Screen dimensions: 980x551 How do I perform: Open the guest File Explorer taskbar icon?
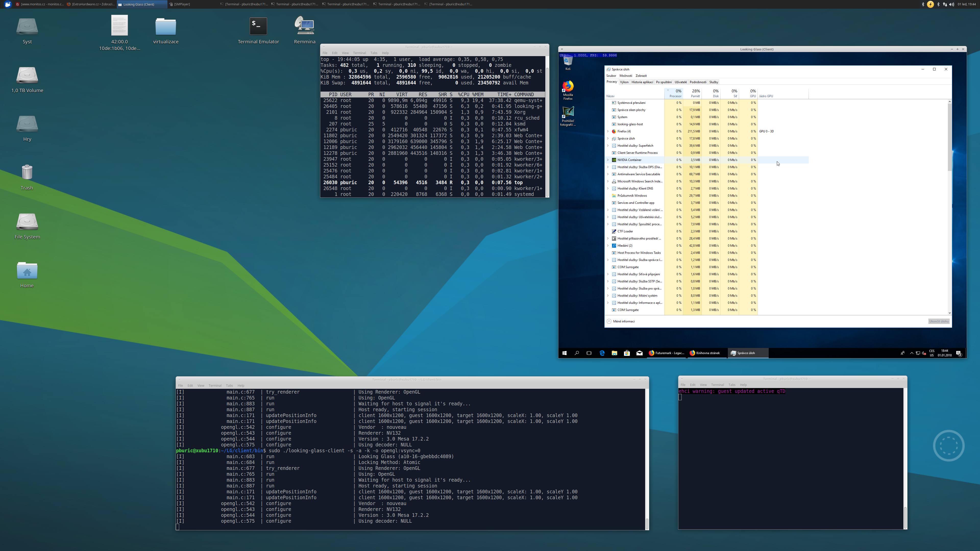click(614, 353)
